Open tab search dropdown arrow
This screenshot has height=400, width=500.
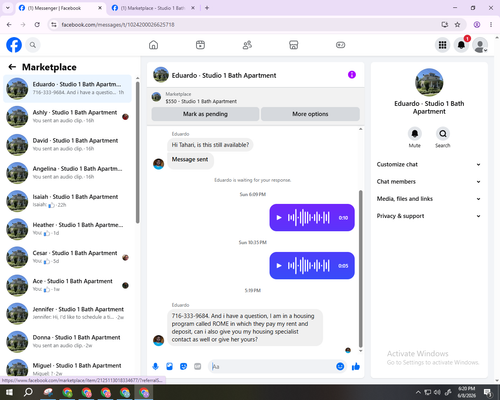(8, 8)
